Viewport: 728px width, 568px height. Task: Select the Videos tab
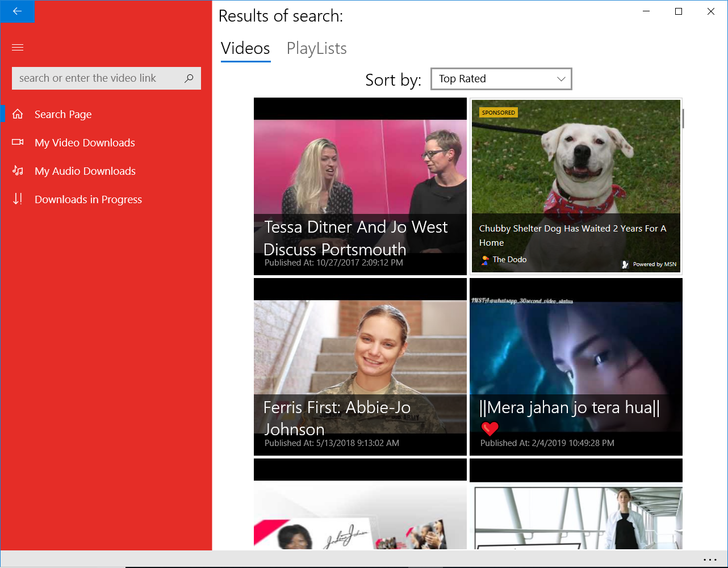coord(245,48)
